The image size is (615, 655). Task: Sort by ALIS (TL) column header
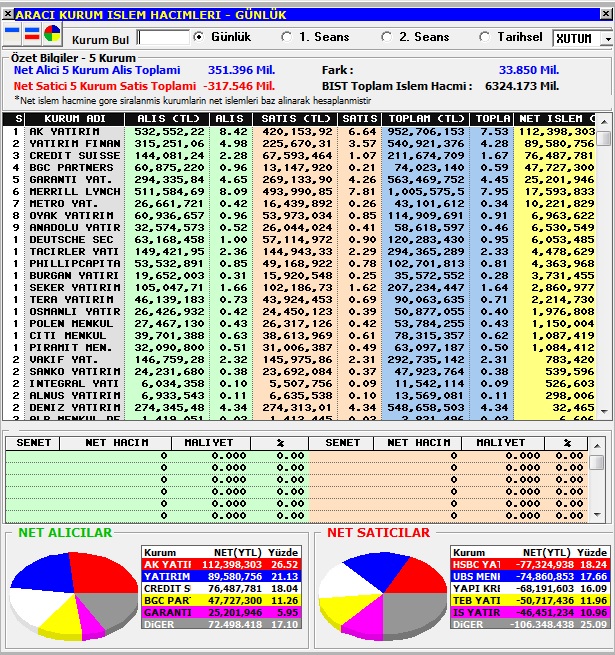(167, 119)
